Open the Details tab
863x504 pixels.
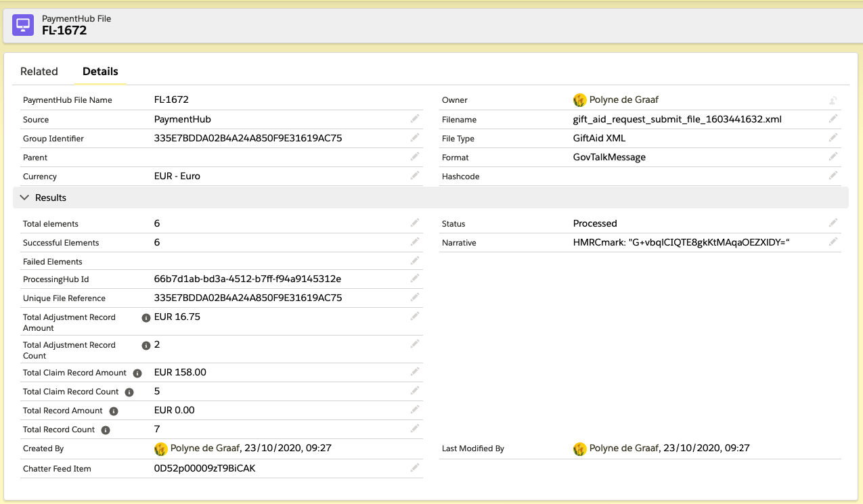click(99, 71)
